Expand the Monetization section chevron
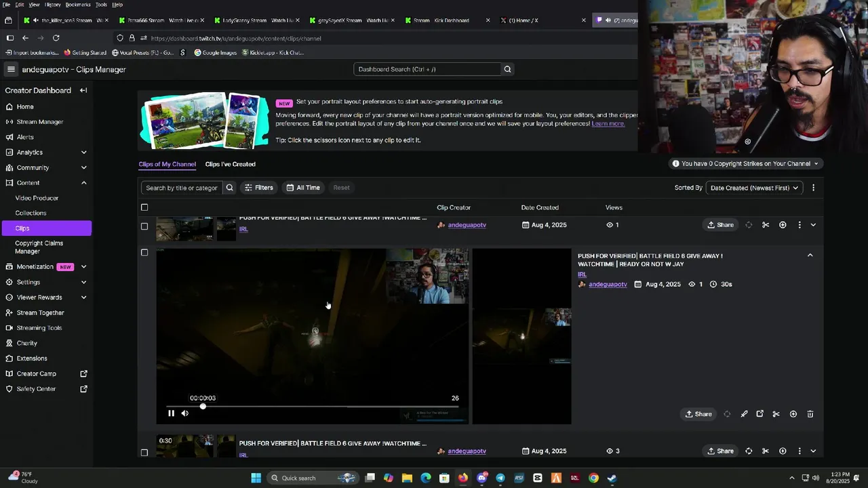The width and height of the screenshot is (868, 488). (x=83, y=267)
